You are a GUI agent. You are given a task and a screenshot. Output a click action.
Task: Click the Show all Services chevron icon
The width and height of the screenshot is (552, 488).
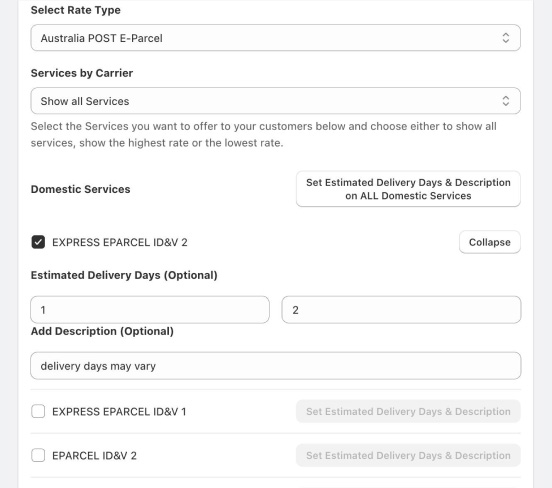pyautogui.click(x=506, y=101)
